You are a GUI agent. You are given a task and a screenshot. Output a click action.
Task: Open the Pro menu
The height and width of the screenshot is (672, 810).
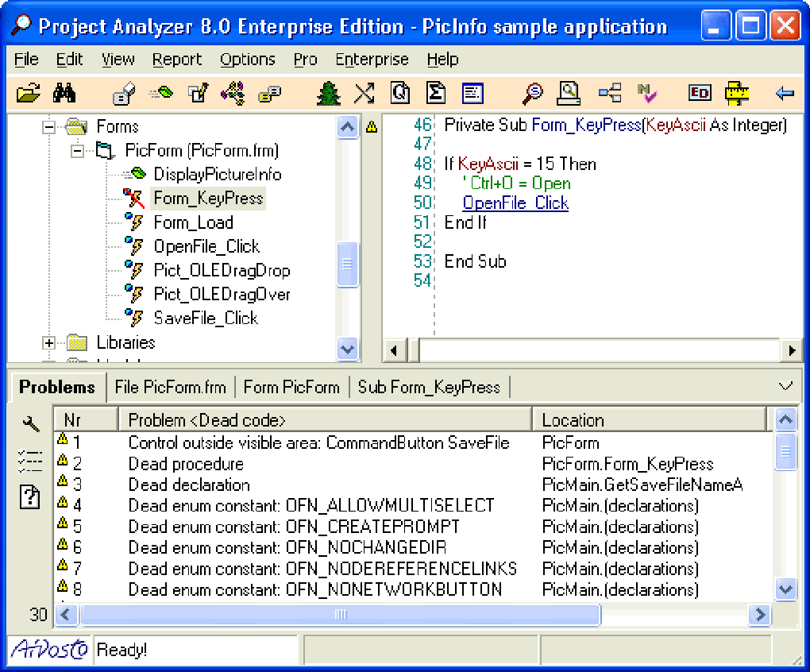(305, 60)
